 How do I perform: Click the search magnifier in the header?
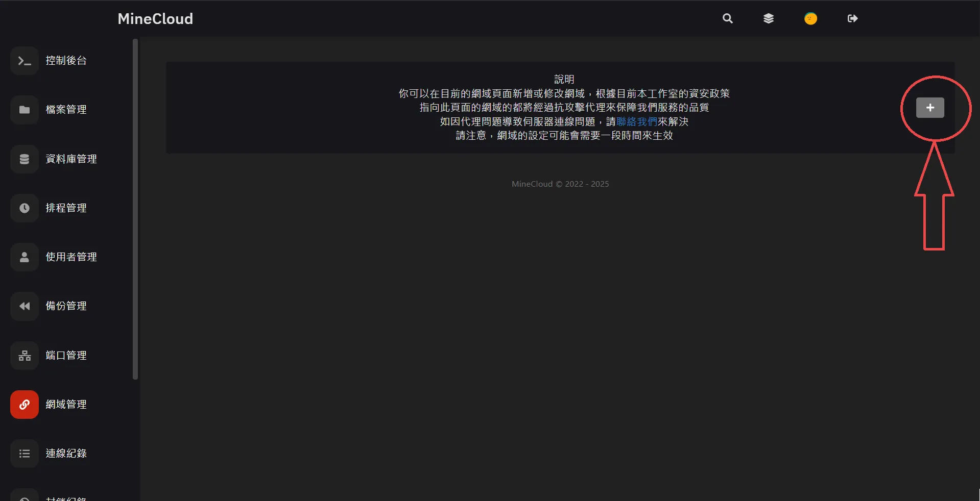pos(728,19)
